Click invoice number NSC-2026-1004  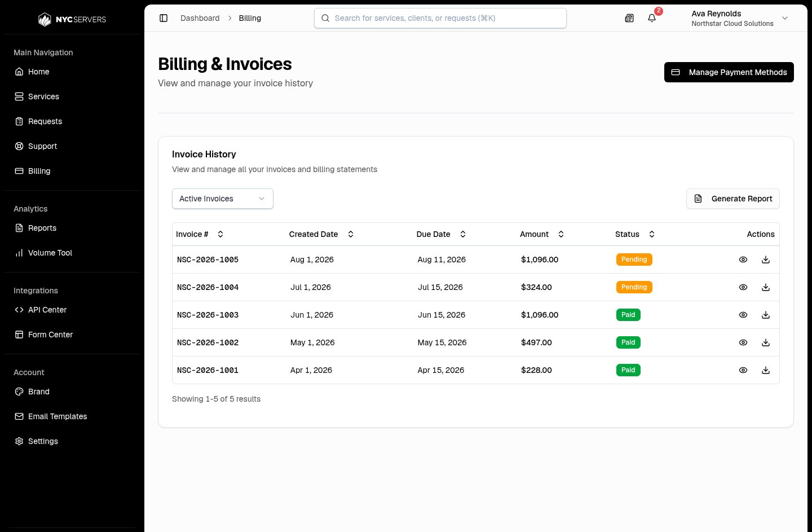click(x=208, y=287)
